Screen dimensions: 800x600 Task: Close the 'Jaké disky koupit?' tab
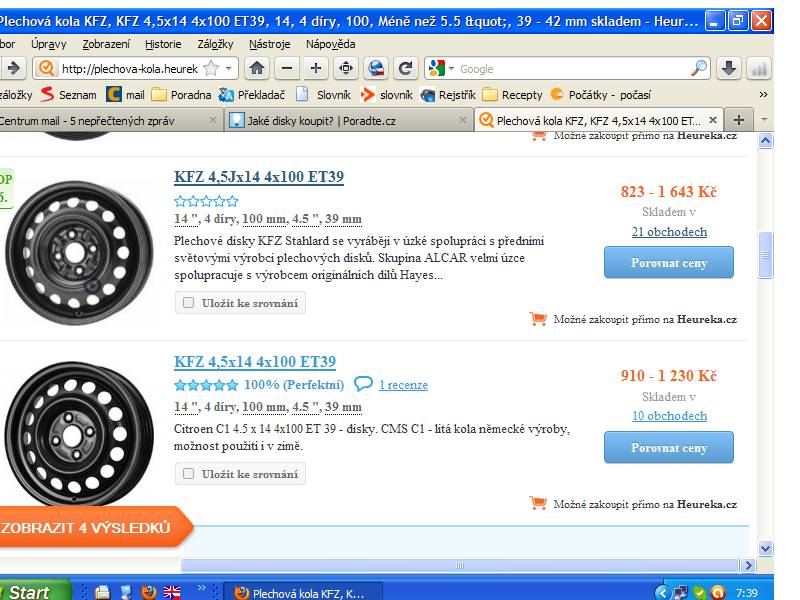pyautogui.click(x=463, y=120)
